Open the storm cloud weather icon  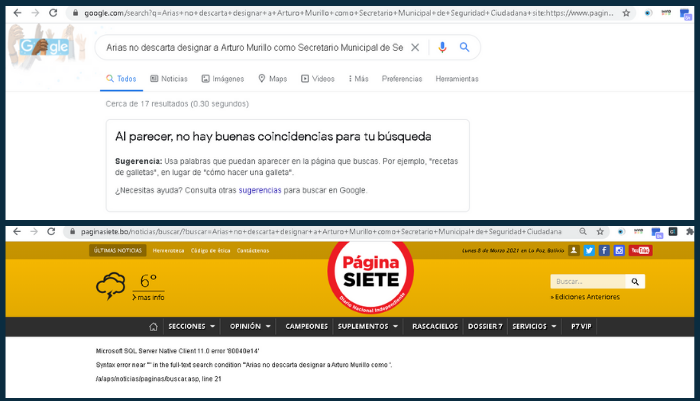(111, 286)
